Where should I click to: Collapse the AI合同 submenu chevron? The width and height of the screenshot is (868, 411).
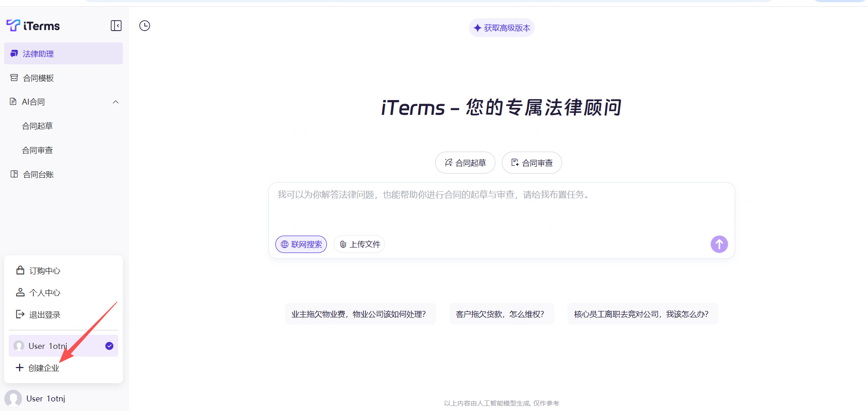coord(116,102)
